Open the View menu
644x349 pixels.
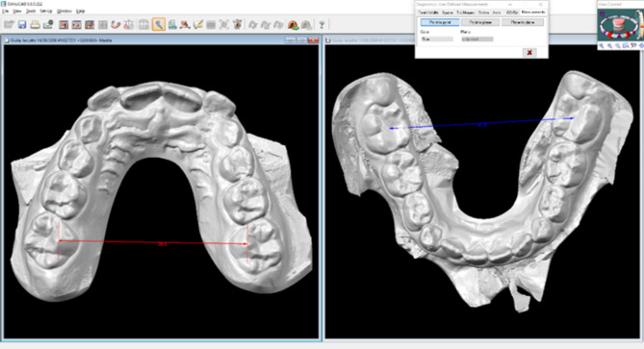17,12
